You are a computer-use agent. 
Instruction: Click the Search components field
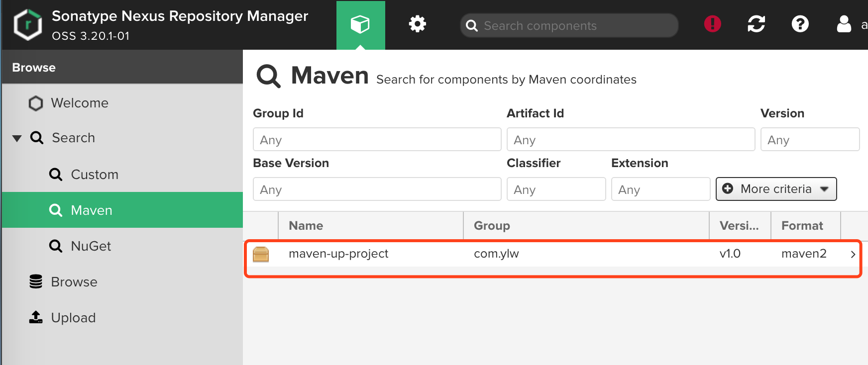click(x=569, y=25)
